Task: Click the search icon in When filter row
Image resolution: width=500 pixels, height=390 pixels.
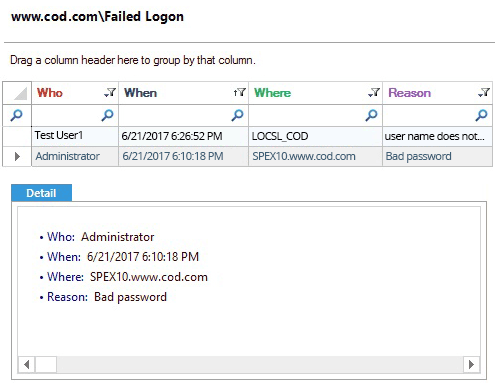Action: [237, 115]
